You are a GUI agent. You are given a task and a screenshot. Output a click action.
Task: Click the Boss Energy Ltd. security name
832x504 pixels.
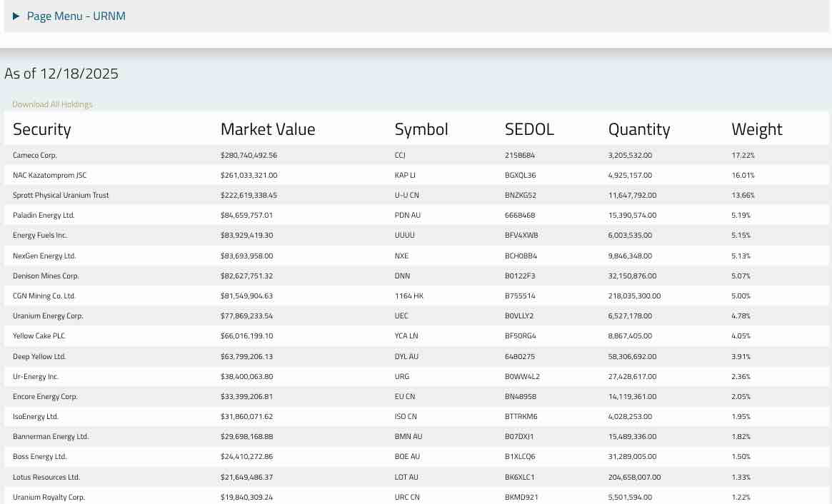[40, 456]
